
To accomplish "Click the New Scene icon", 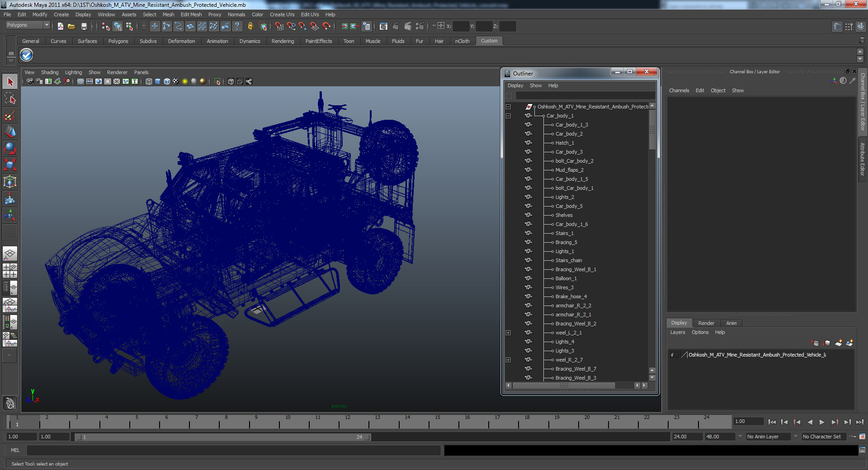I will click(61, 26).
